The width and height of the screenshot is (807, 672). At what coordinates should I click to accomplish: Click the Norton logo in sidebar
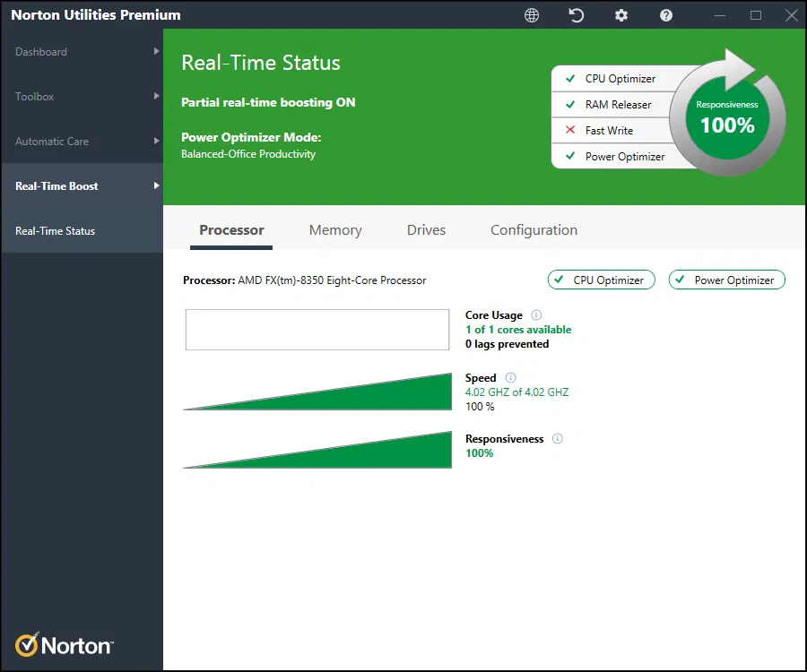[64, 644]
